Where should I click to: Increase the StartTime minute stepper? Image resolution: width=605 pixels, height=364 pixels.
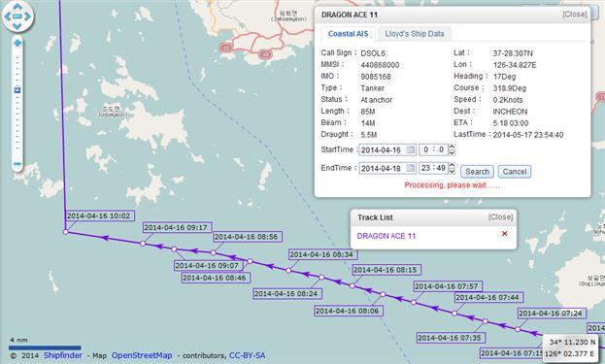pyautogui.click(x=452, y=147)
